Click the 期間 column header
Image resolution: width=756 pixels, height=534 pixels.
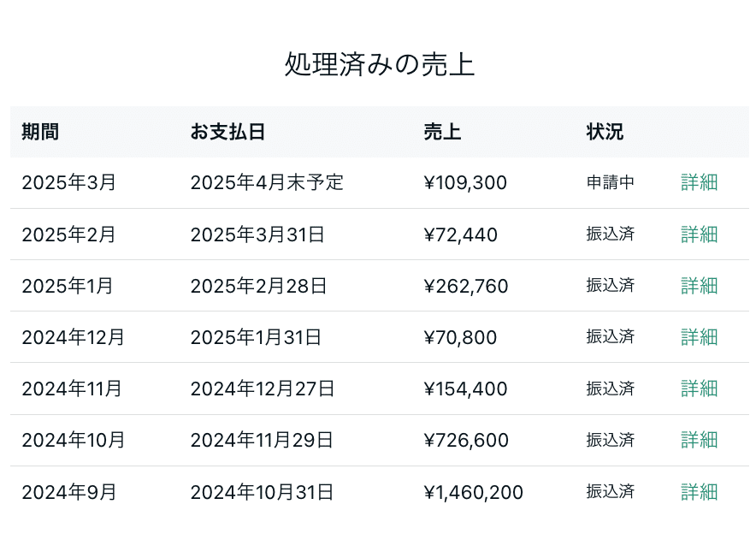click(x=40, y=132)
